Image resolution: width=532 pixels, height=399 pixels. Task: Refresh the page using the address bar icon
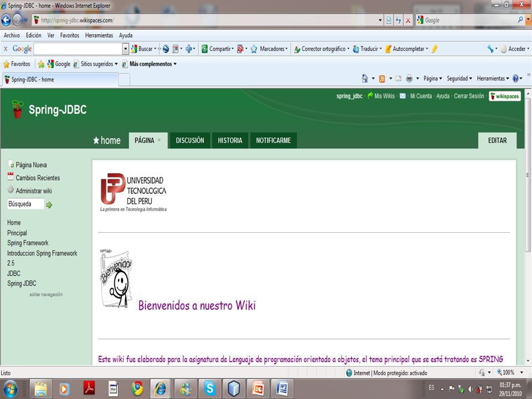(398, 21)
